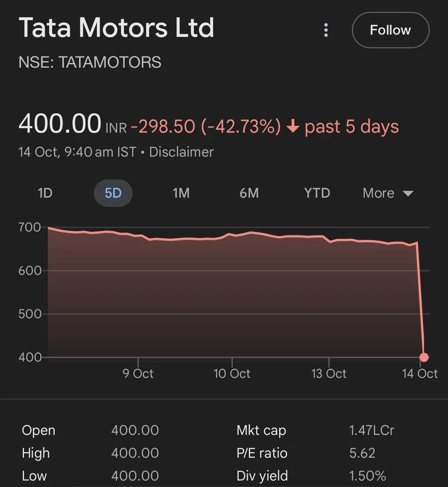
Task: Switch chart to 1M range
Action: tap(181, 193)
